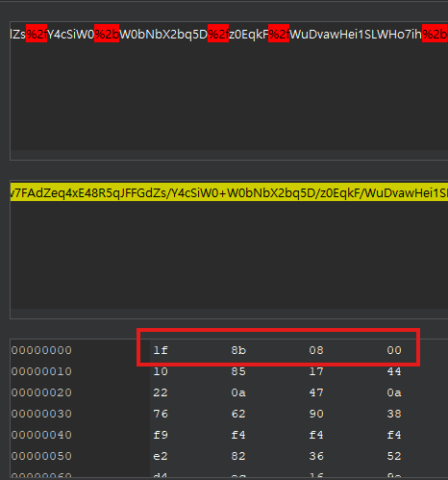The image size is (448, 480).
Task: Click hex byte 38
Action: (394, 414)
